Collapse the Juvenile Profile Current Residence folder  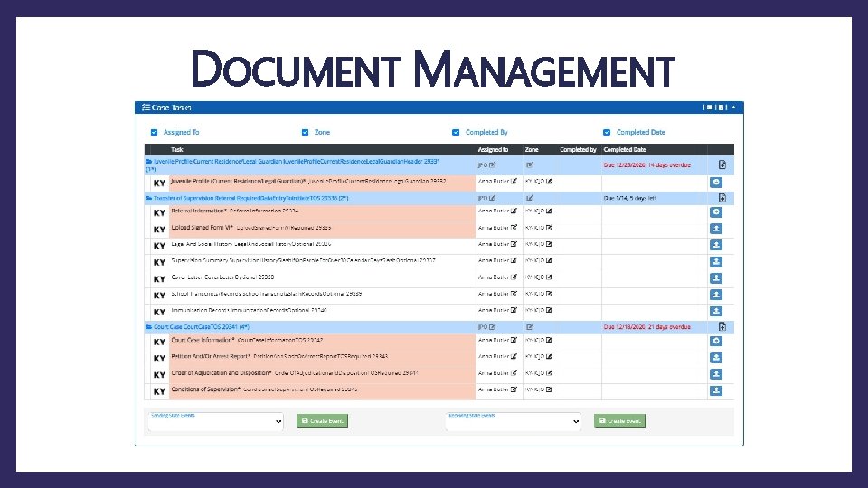149,162
